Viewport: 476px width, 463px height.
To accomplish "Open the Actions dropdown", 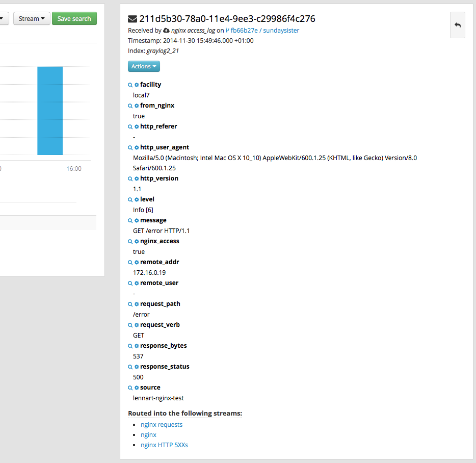I will click(144, 66).
